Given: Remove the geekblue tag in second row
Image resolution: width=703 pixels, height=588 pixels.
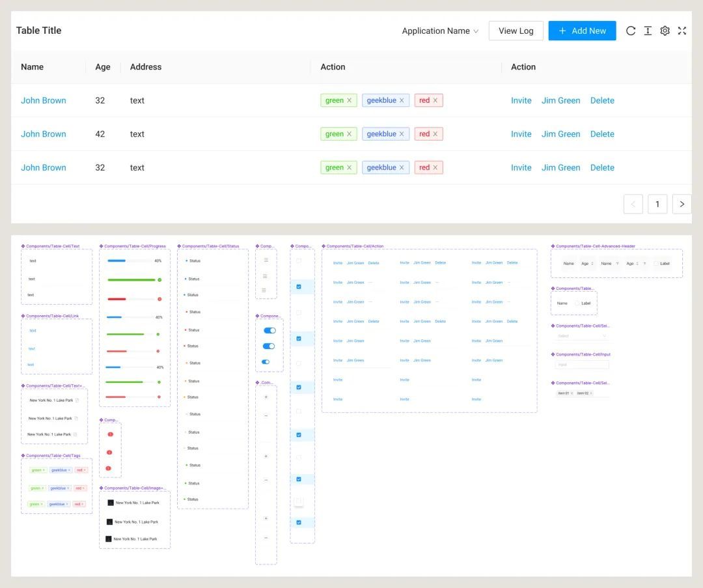Looking at the screenshot, I should click(402, 134).
